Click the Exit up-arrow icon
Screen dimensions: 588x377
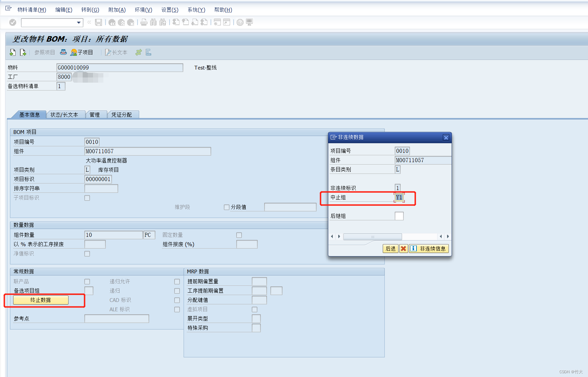(x=121, y=22)
